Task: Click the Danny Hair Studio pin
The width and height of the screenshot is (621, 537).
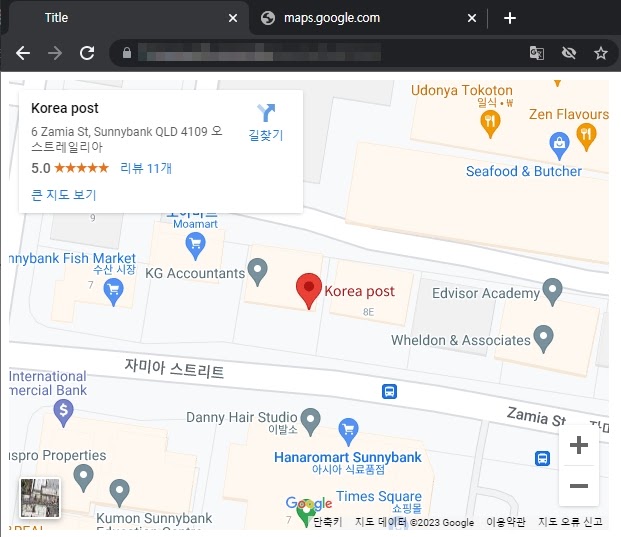Action: click(310, 422)
